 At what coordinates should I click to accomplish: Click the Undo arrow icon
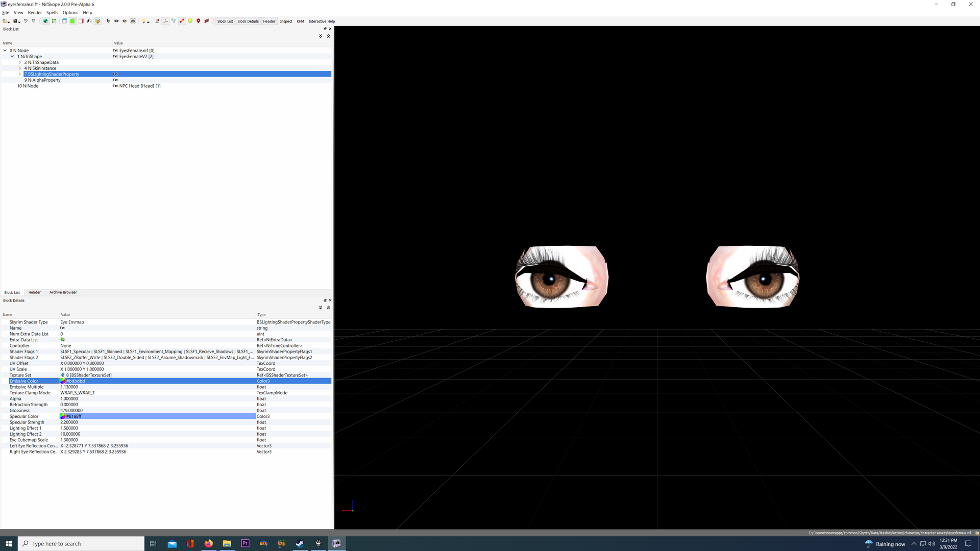click(x=26, y=21)
